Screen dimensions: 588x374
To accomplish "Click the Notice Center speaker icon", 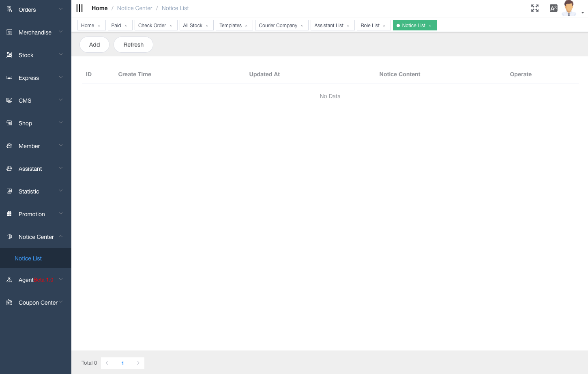I will (9, 236).
